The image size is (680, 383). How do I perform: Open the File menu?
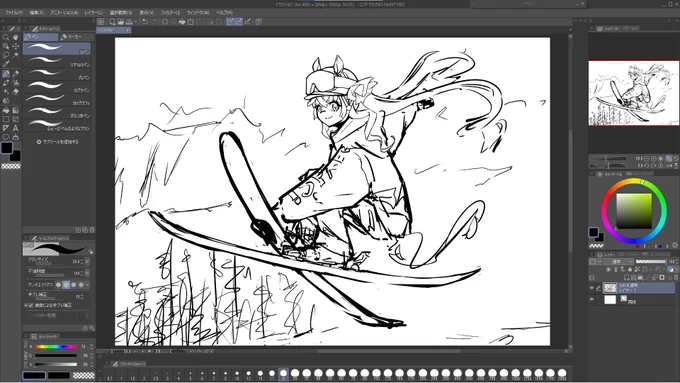tap(14, 13)
